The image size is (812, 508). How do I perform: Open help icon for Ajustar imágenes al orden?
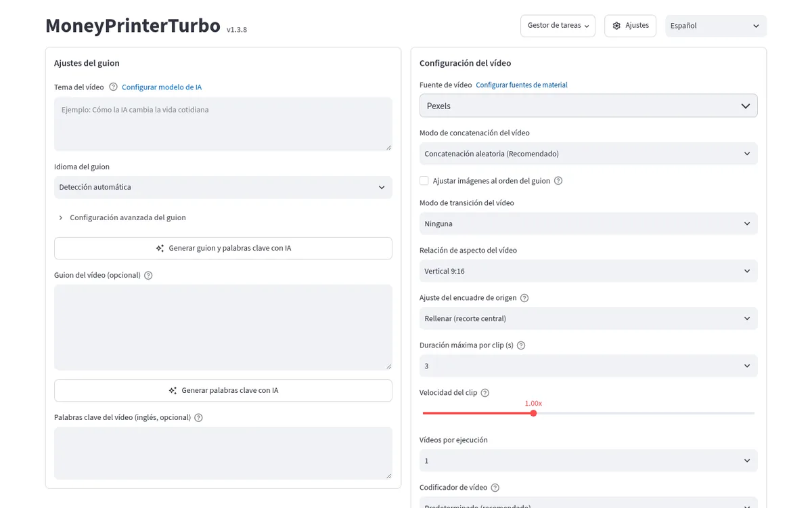point(558,181)
